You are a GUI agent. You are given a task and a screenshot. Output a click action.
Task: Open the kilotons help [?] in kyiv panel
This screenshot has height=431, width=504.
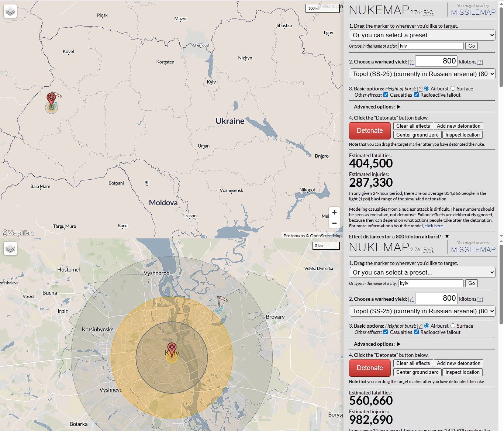tap(480, 299)
